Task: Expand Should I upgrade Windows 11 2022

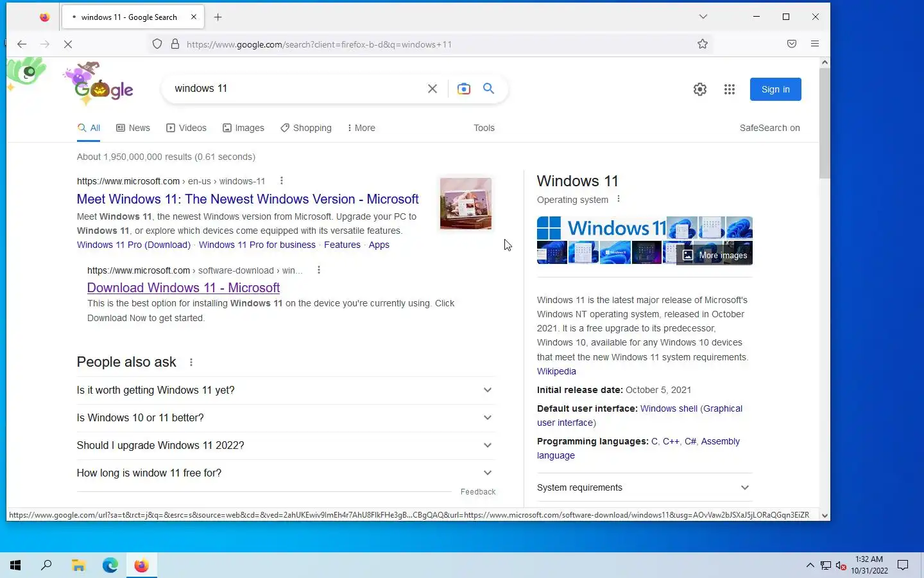Action: (x=286, y=446)
